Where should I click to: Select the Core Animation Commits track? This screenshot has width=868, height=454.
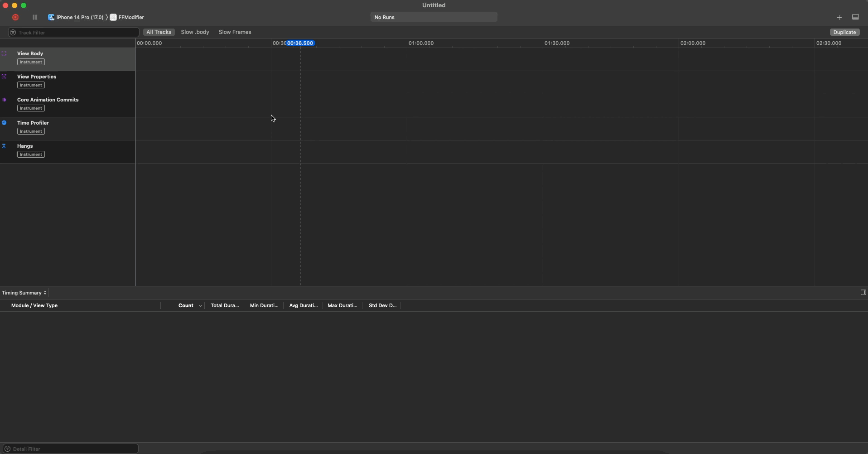68,106
